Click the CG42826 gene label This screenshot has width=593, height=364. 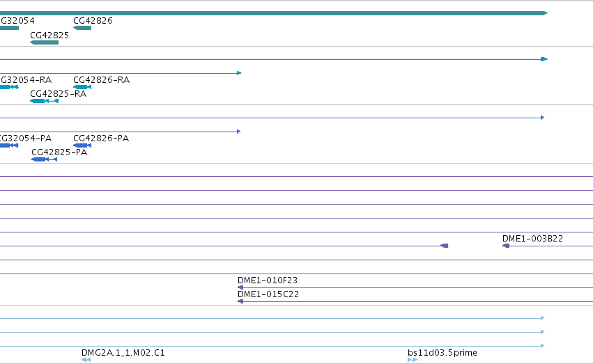pos(93,21)
